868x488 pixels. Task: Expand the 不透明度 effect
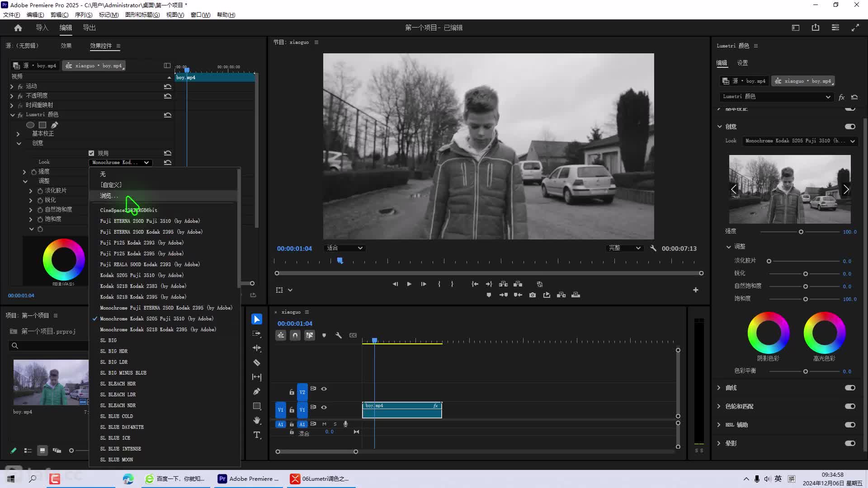coord(12,96)
